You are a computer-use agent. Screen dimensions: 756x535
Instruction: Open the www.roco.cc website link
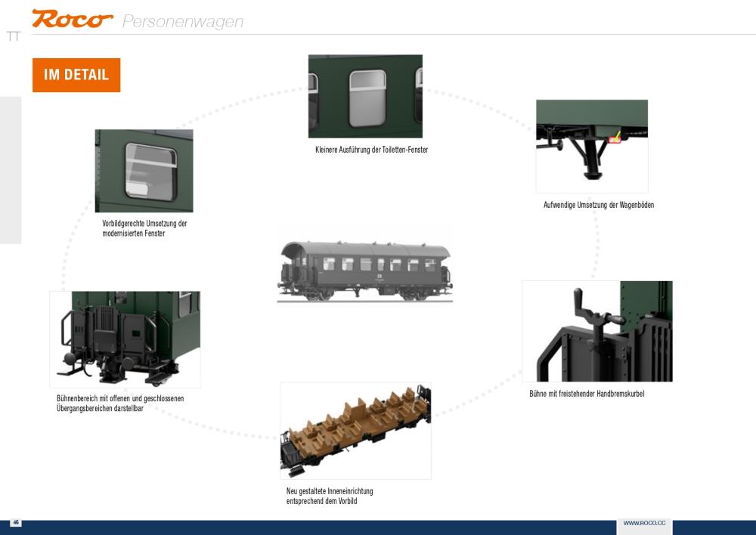(644, 524)
